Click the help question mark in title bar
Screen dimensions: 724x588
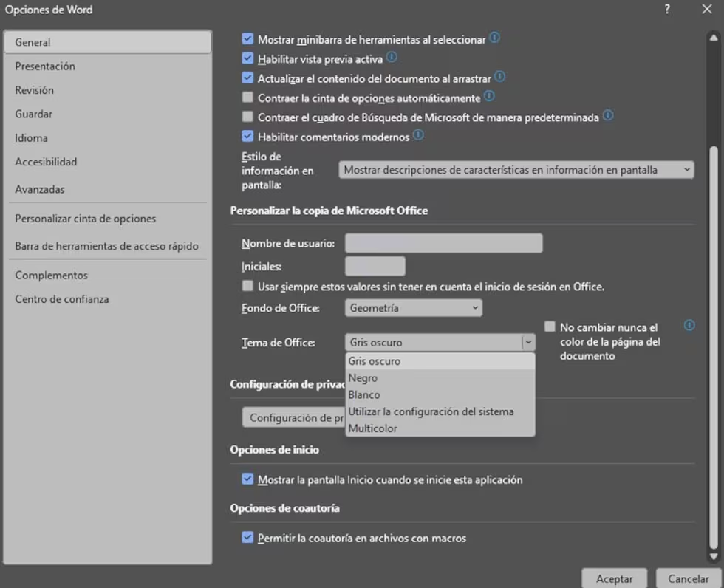(667, 10)
